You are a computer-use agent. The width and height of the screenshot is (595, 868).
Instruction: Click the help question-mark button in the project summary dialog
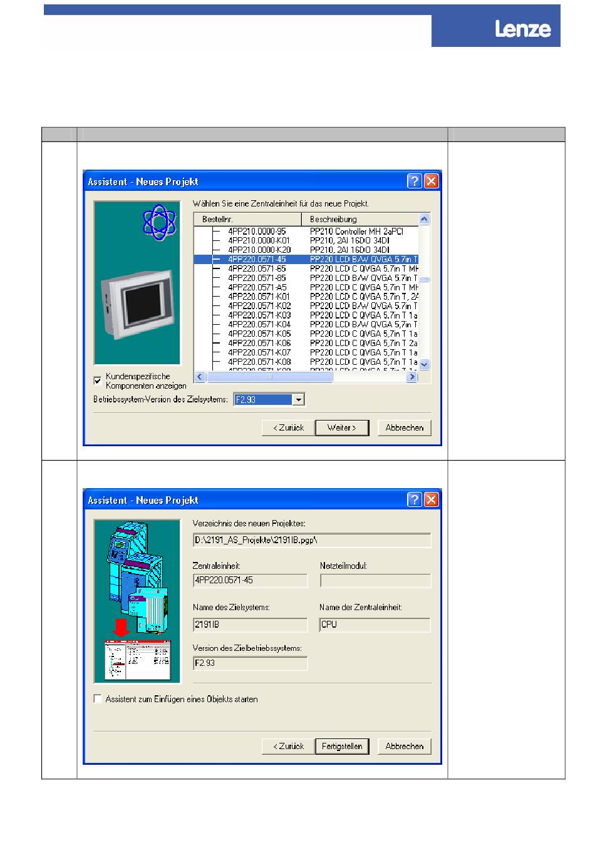pos(415,500)
